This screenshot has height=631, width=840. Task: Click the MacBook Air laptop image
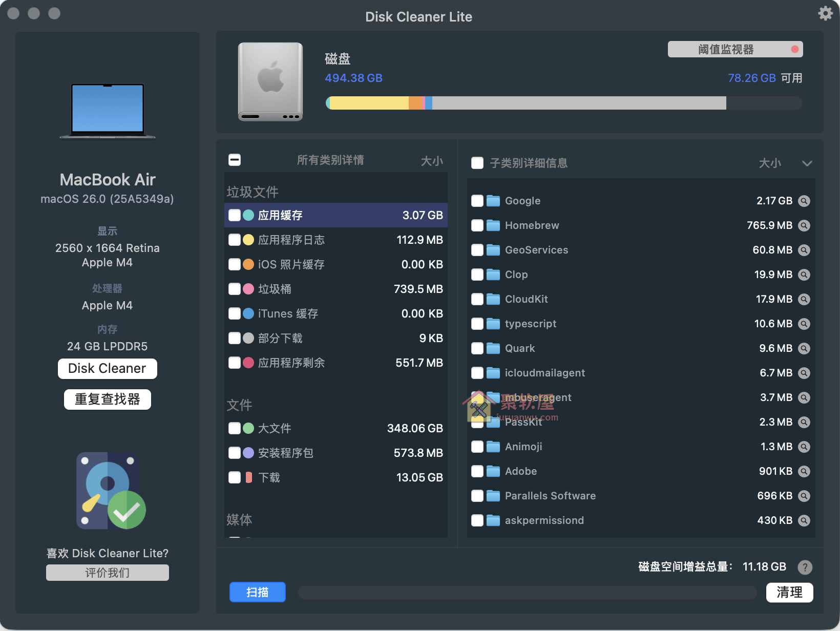107,110
